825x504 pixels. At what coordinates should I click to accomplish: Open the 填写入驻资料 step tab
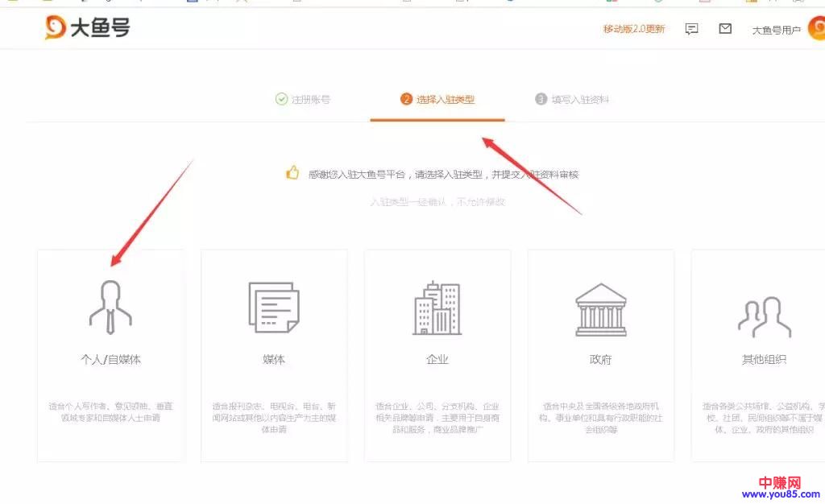pyautogui.click(x=572, y=100)
